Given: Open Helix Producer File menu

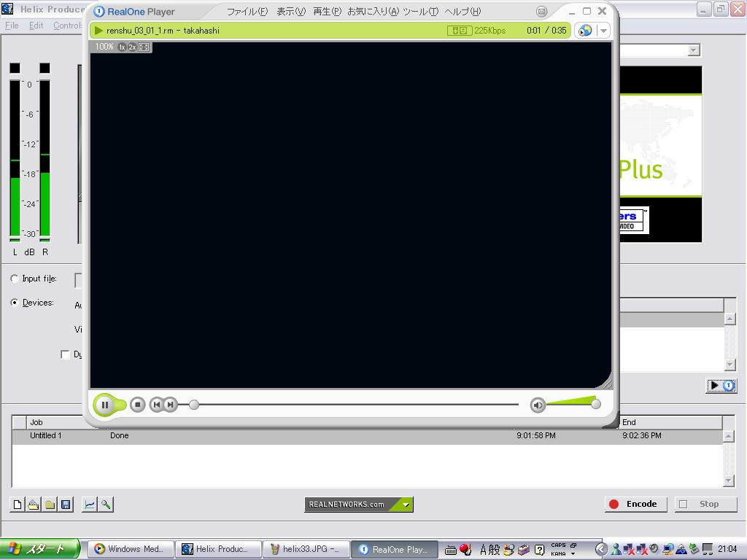Looking at the screenshot, I should click(x=12, y=26).
